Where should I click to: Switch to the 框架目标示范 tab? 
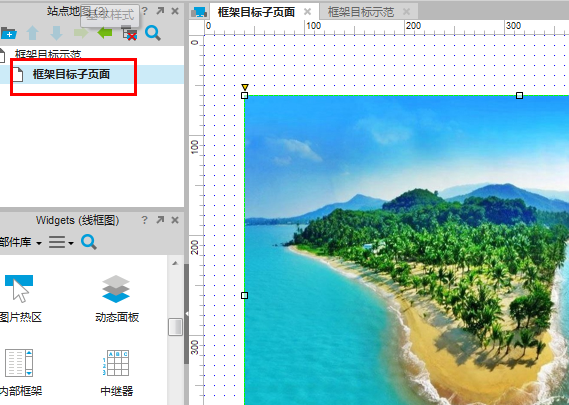tap(361, 12)
